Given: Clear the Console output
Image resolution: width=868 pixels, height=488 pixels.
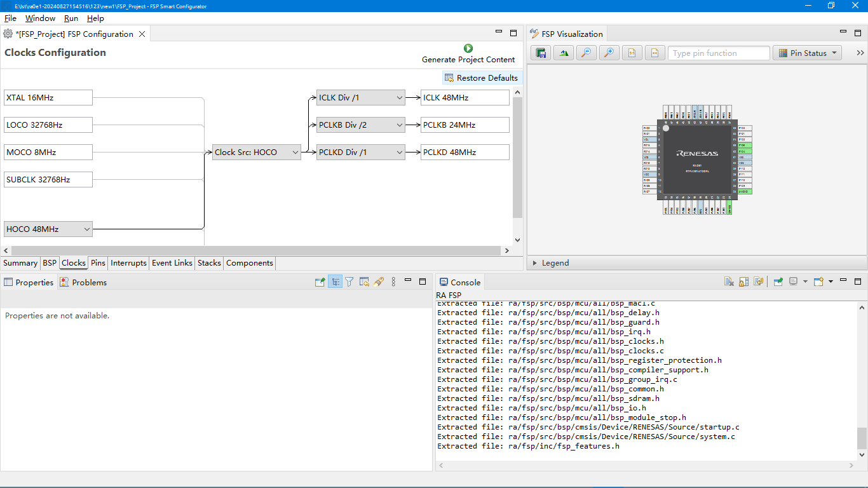Looking at the screenshot, I should 729,282.
